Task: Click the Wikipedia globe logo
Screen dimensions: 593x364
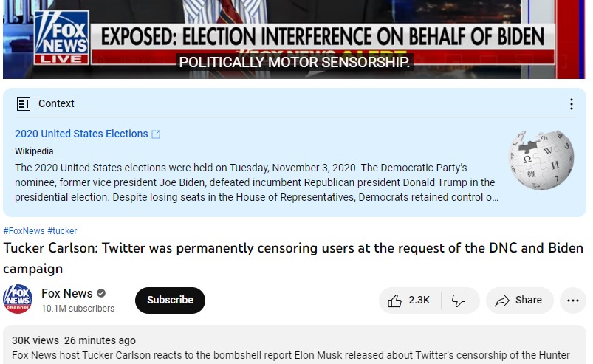Action: click(x=541, y=160)
